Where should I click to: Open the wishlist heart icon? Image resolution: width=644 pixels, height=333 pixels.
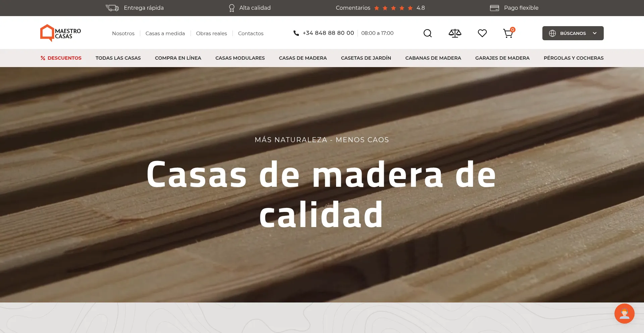coord(482,33)
